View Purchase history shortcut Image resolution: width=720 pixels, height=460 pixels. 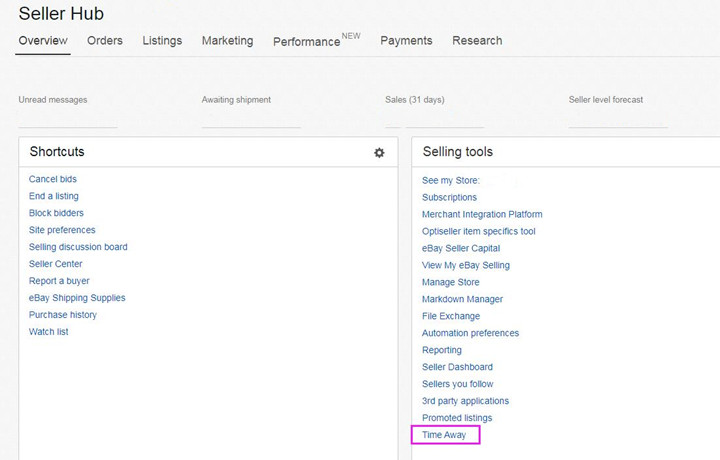[63, 315]
